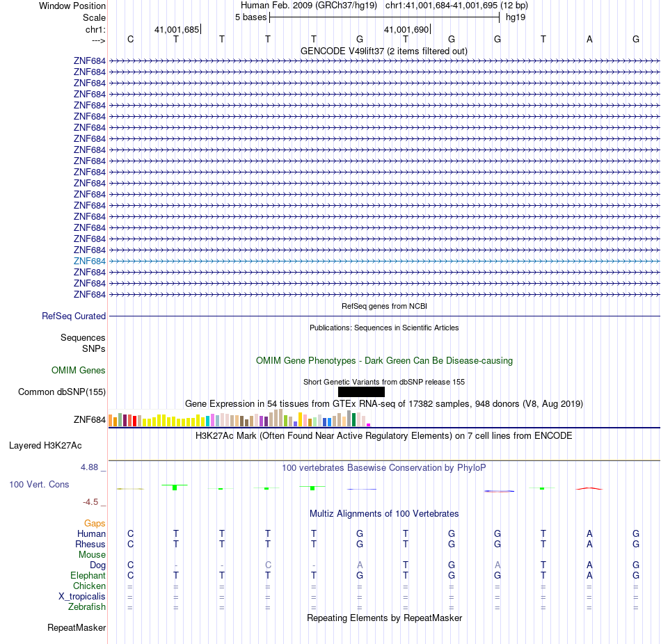Click the red PhyloP conservation hump
661x644 pixels.
[589, 488]
